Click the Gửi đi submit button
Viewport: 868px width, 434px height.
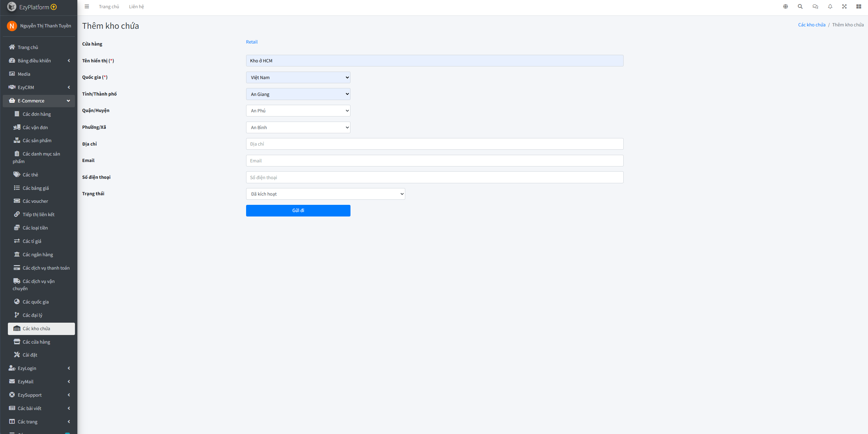[x=298, y=211]
